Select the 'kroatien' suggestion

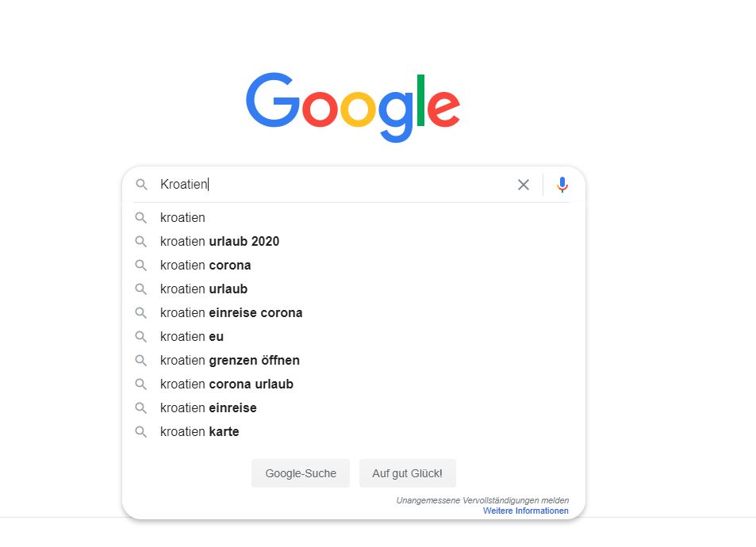354,217
